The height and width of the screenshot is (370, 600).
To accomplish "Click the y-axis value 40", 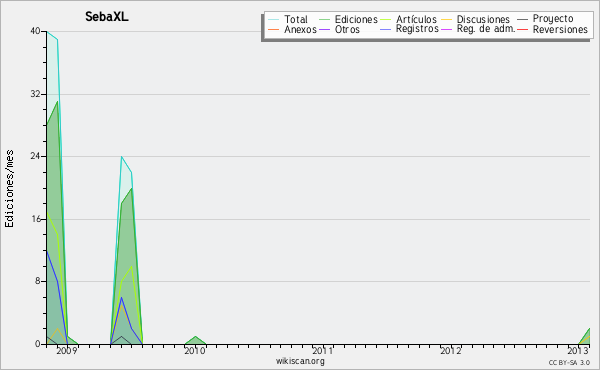I will (x=35, y=31).
